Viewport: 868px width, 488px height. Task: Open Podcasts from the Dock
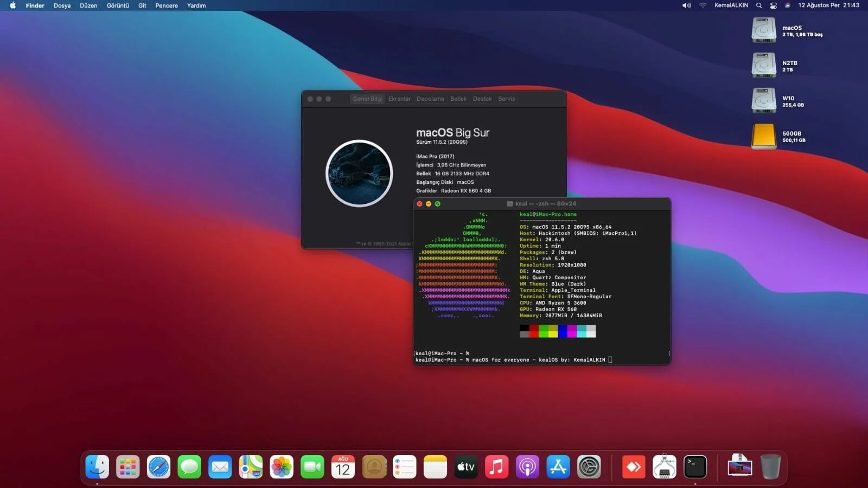pyautogui.click(x=528, y=467)
